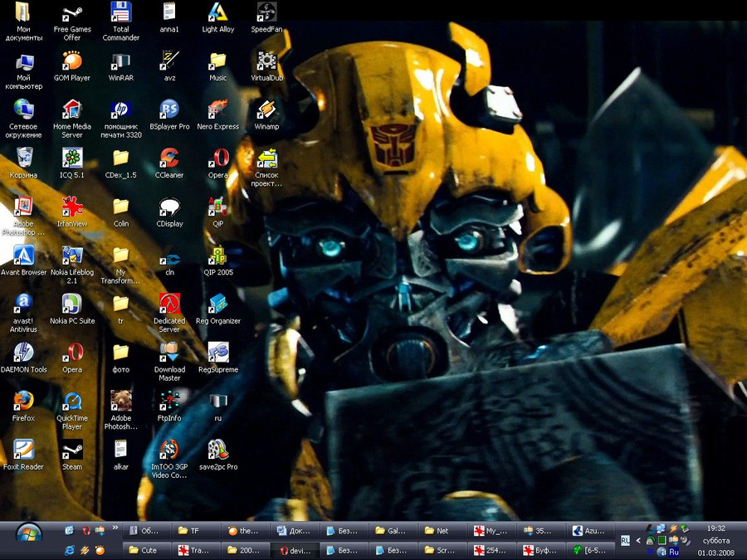The height and width of the screenshot is (560, 747).
Task: Open the Start menu orb
Action: coord(29,534)
